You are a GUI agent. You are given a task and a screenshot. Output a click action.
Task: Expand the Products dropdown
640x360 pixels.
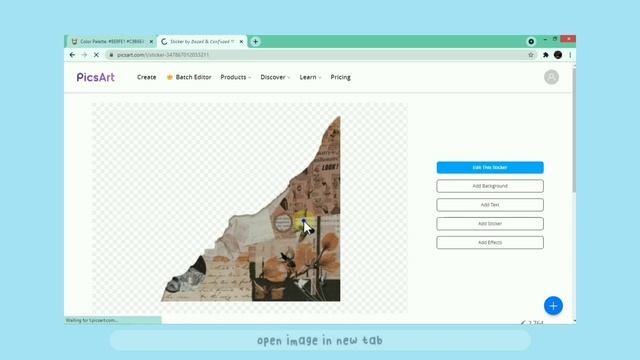236,77
